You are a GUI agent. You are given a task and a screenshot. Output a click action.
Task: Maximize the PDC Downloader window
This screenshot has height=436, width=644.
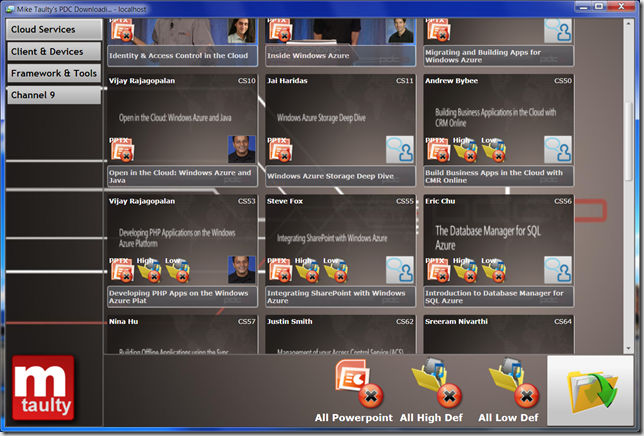coord(599,7)
